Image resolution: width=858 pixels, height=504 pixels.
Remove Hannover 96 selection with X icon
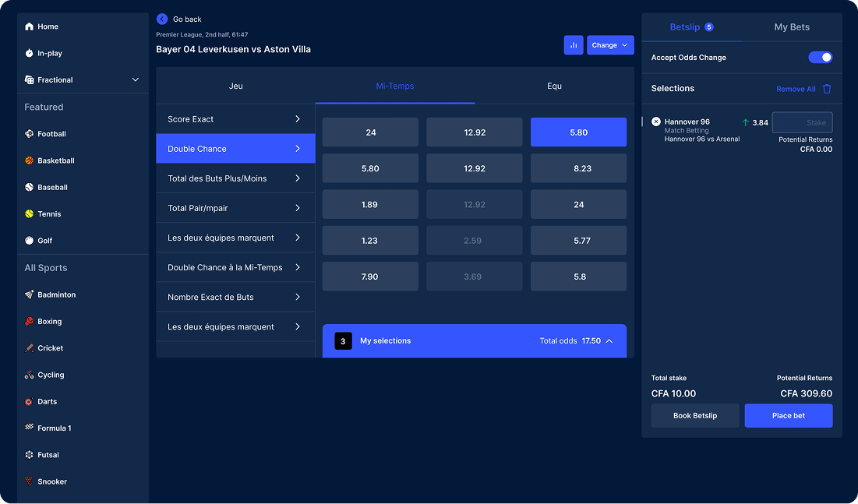[656, 122]
